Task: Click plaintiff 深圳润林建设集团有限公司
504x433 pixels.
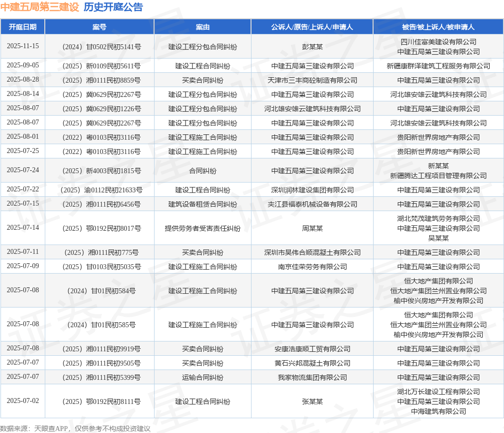Action: click(312, 190)
